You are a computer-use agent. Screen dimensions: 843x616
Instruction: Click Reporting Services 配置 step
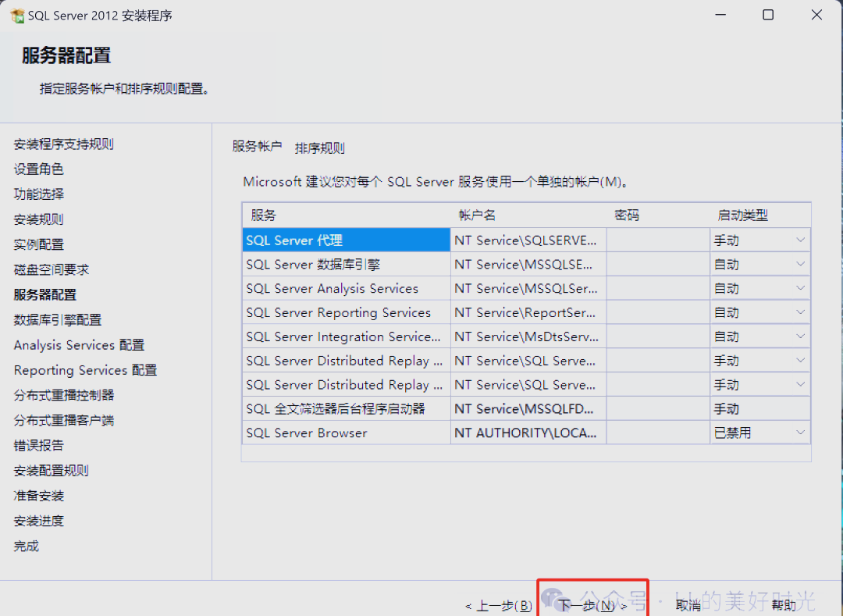click(x=86, y=370)
